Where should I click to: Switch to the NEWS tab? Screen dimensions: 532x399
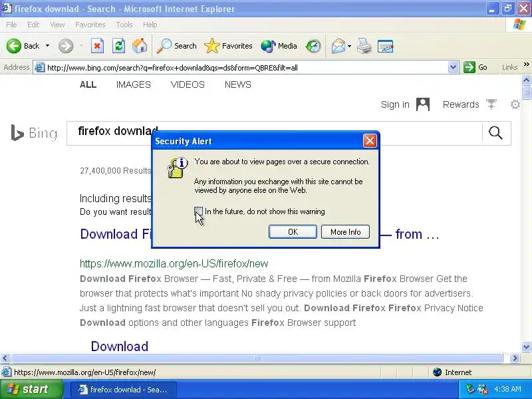click(238, 84)
